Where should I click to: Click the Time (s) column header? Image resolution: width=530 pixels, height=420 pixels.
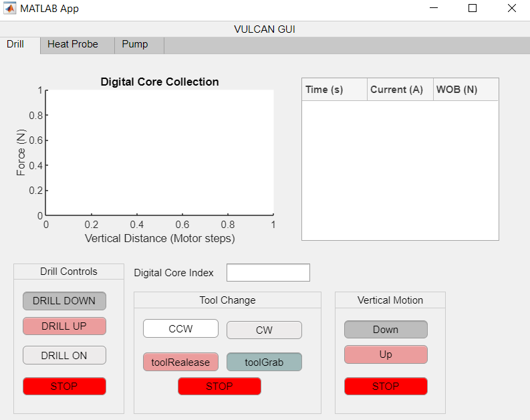tap(334, 90)
